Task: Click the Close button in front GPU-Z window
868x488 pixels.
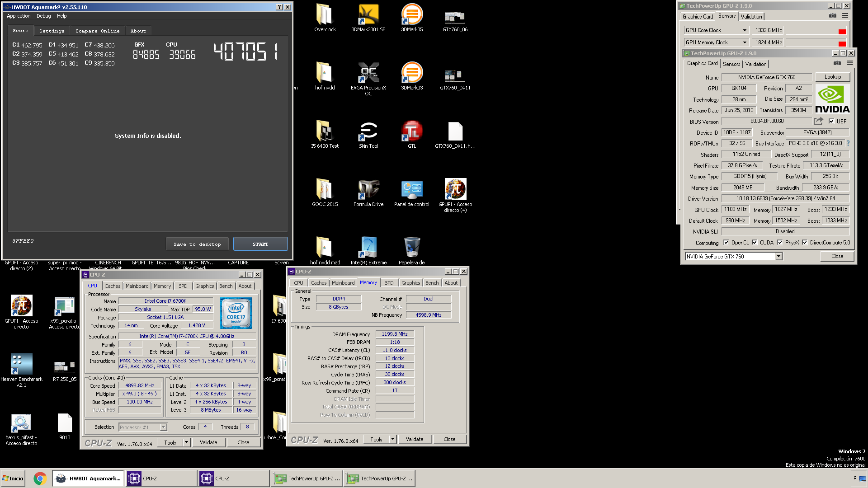Action: 837,256
